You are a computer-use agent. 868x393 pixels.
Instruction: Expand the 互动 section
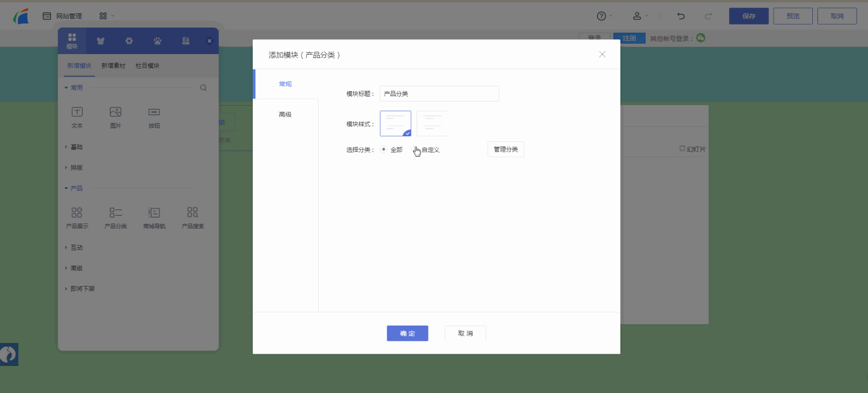pos(74,248)
